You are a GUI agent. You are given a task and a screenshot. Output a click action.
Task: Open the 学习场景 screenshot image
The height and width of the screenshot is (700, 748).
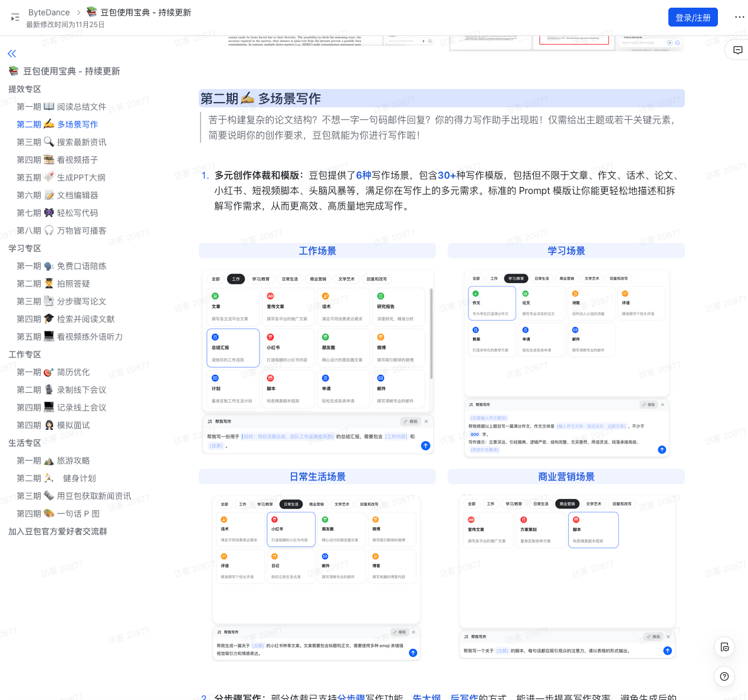click(x=567, y=363)
